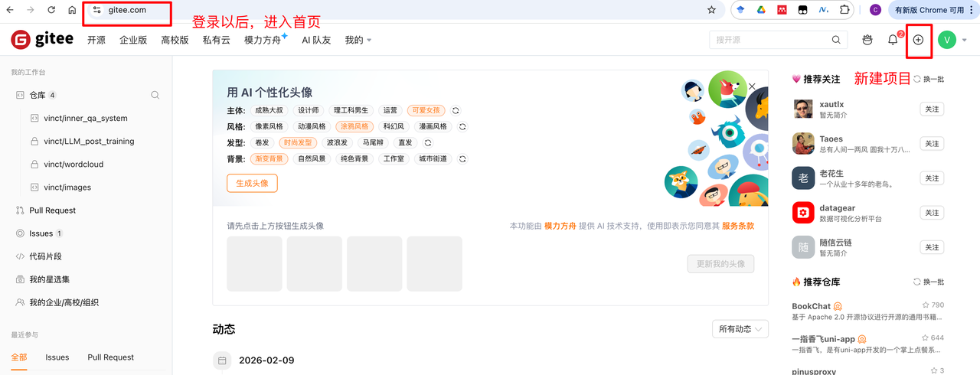The height and width of the screenshot is (375, 980).
Task: Click 换一批 beside 推荐仓库
Action: (929, 282)
